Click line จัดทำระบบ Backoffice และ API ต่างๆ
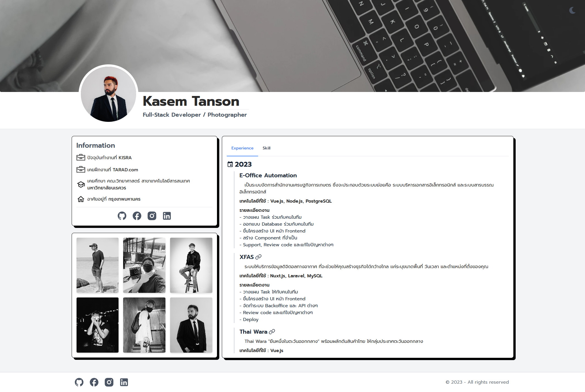Viewport: 585px width, 392px height. (279, 305)
